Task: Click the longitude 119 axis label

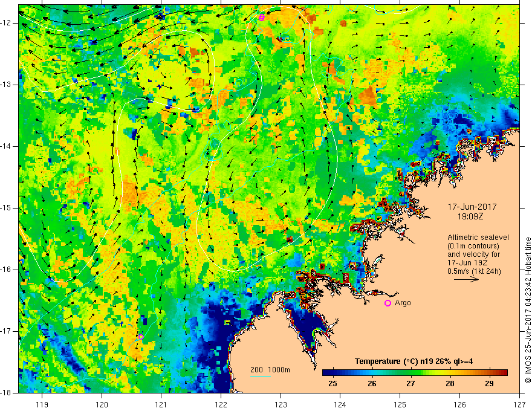Action: (x=42, y=404)
